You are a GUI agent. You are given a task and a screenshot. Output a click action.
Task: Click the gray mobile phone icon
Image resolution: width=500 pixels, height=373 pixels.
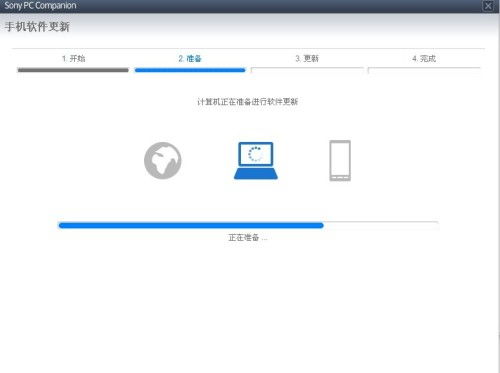click(x=340, y=161)
